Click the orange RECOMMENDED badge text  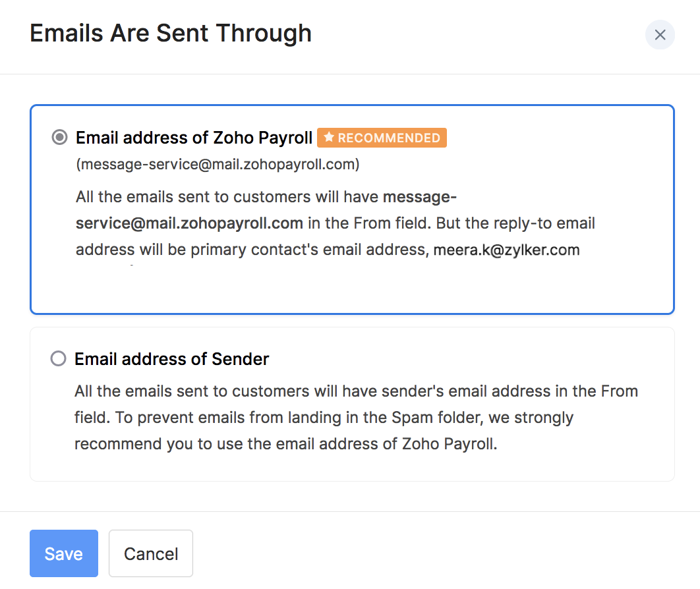389,138
